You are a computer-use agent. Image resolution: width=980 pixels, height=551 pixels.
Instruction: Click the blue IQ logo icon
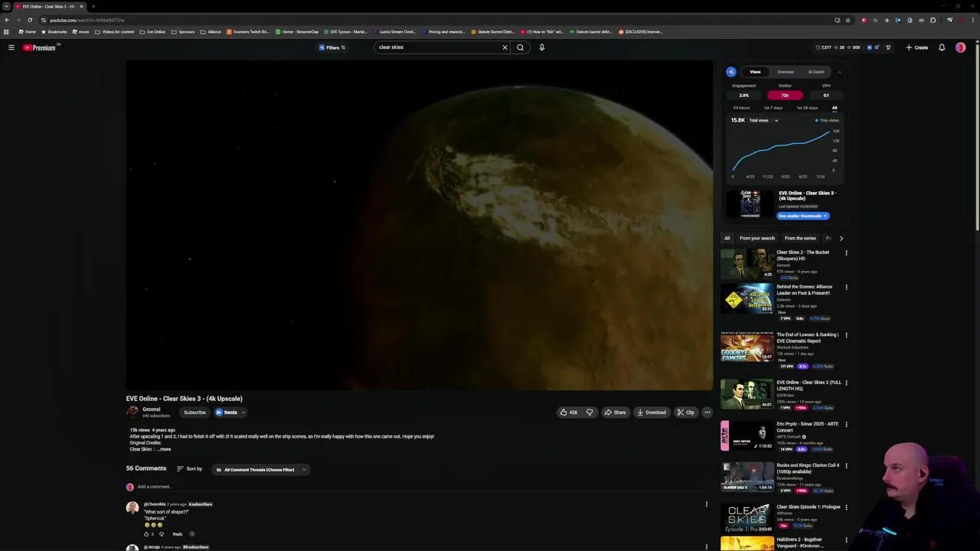731,72
